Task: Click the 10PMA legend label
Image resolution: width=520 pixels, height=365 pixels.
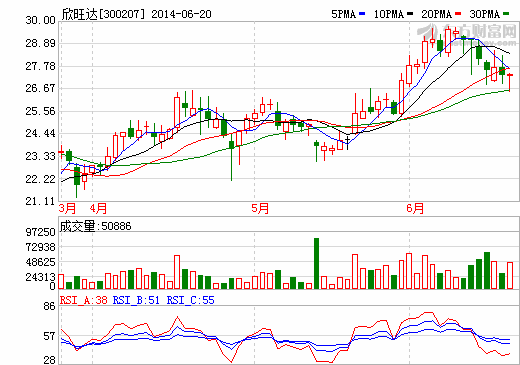Action: [x=389, y=14]
